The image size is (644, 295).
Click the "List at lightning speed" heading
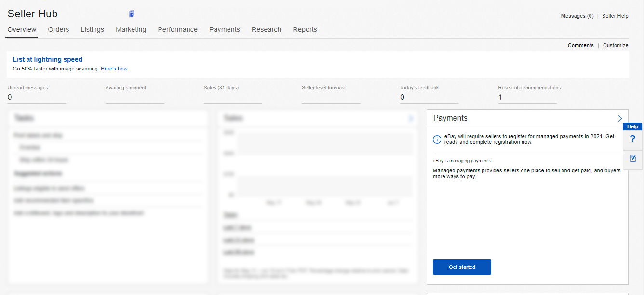pos(48,59)
